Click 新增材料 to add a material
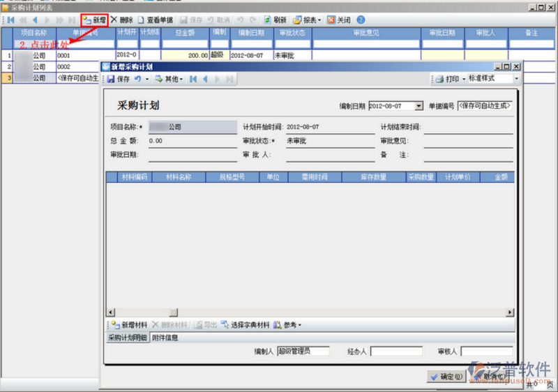 pos(128,325)
